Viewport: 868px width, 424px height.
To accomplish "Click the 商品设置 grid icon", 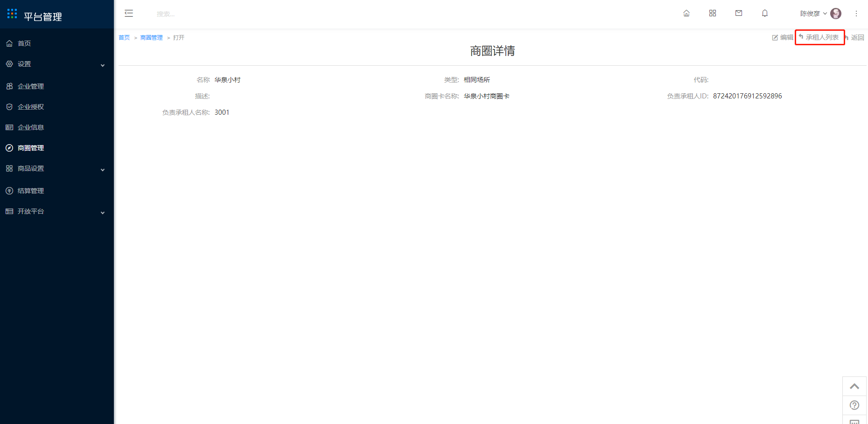I will click(9, 168).
